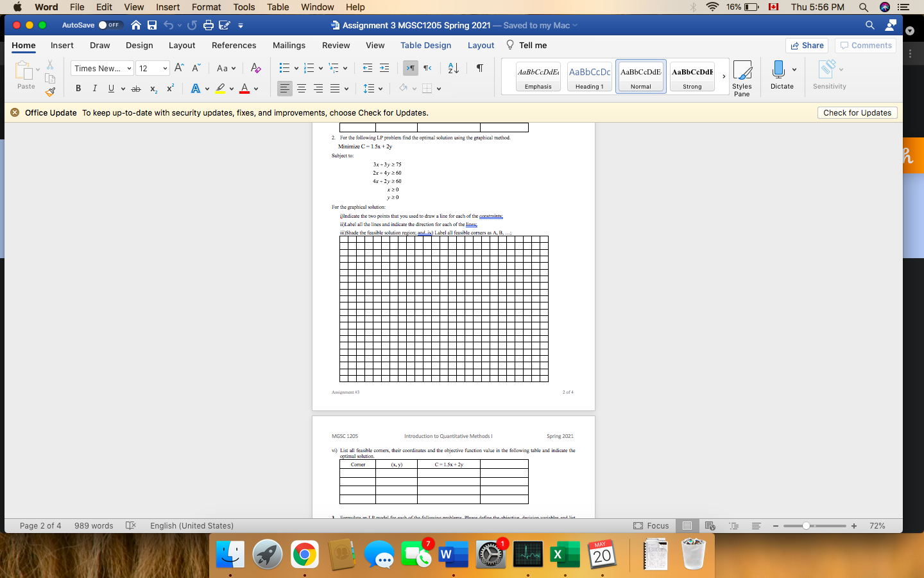Click the Print icon in Quick Access Toolbar
The height and width of the screenshot is (578, 924).
click(x=208, y=24)
